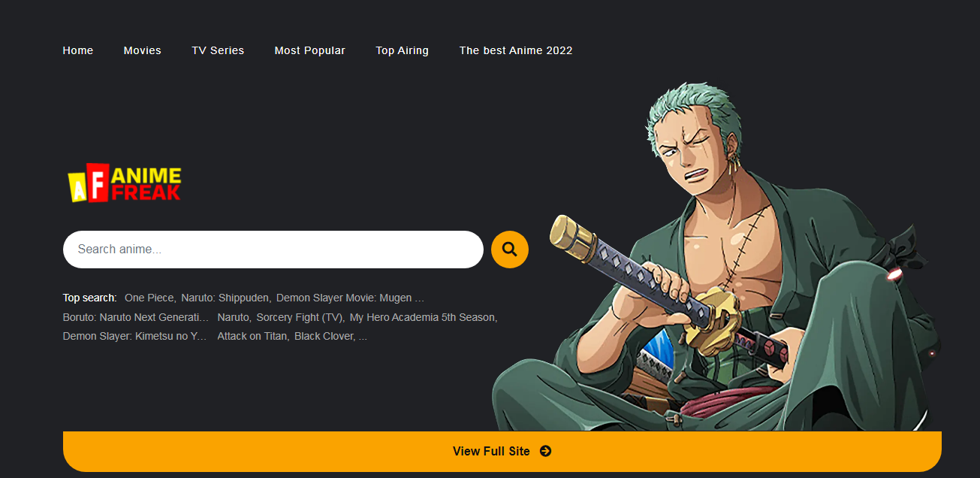Select TV Series from the navigation bar
The image size is (980, 478).
click(x=218, y=50)
